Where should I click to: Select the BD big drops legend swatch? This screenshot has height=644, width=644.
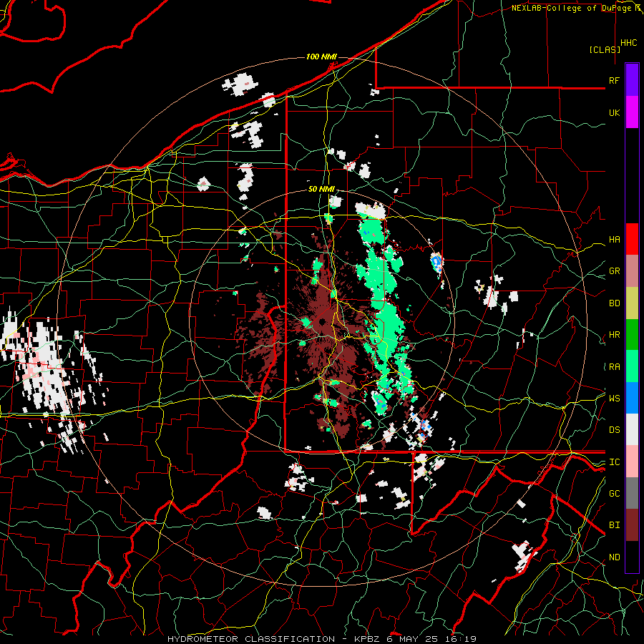pos(632,303)
